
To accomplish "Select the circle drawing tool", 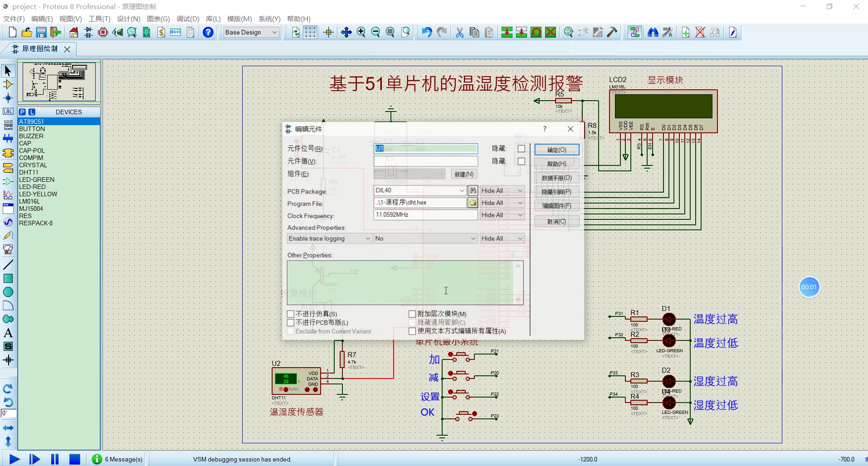I will [8, 292].
